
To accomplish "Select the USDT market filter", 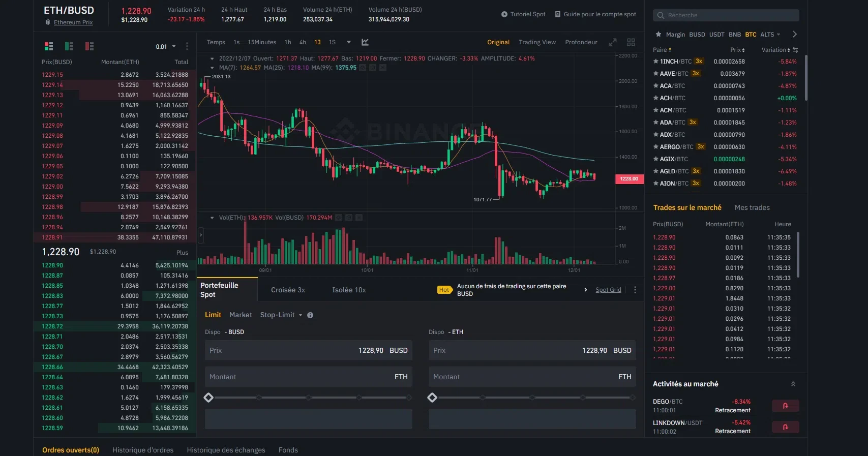I will (x=716, y=35).
